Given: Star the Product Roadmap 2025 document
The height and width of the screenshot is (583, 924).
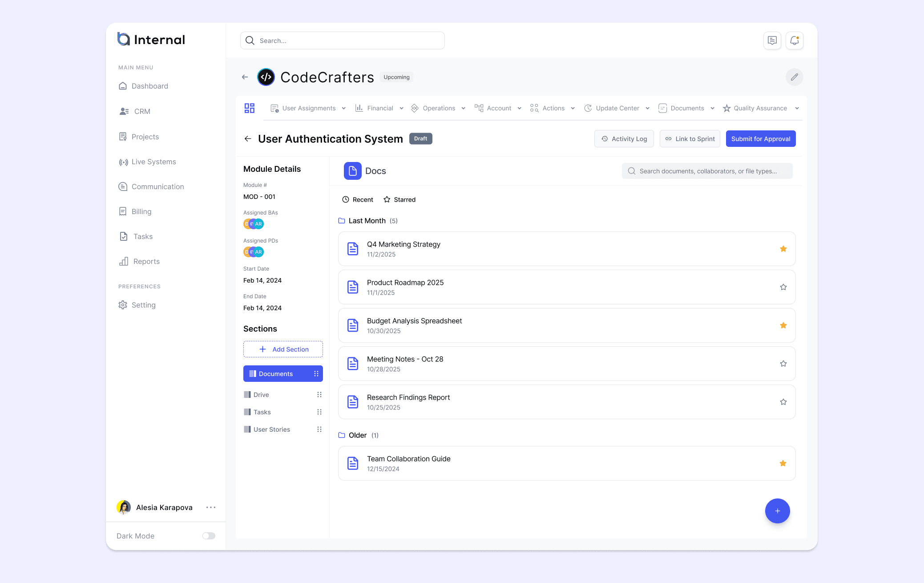Looking at the screenshot, I should click(x=783, y=287).
